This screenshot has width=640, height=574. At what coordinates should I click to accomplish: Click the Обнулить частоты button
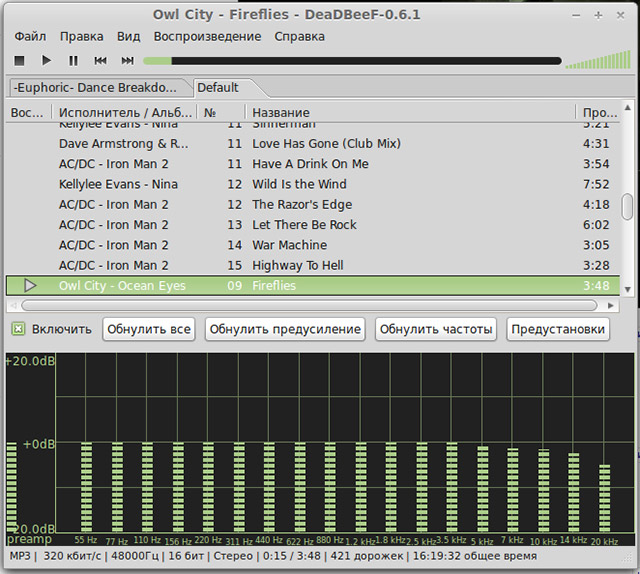pos(436,329)
